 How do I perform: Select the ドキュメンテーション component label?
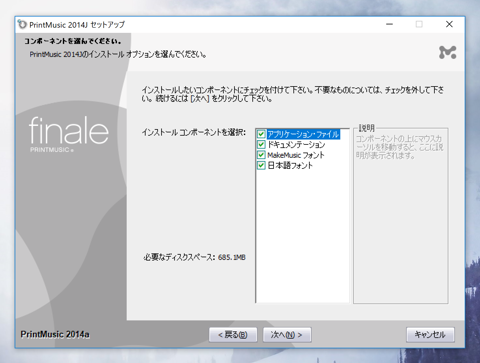(296, 145)
